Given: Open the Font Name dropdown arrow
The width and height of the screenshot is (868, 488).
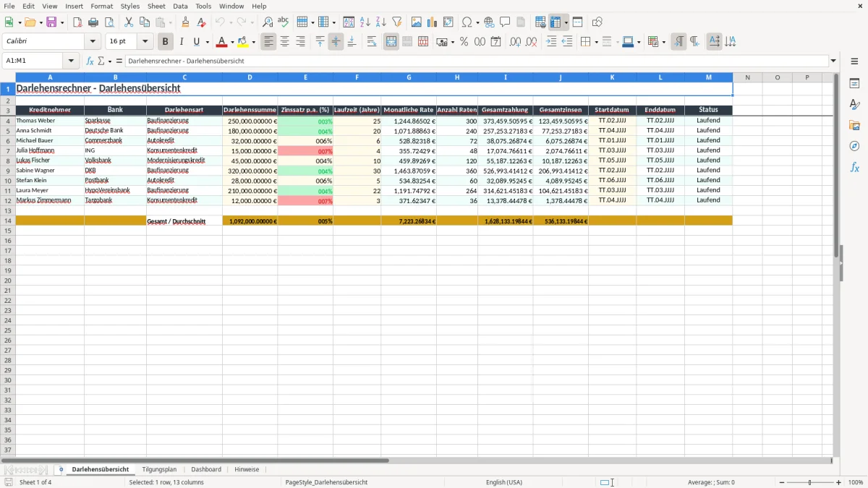Looking at the screenshot, I should [92, 42].
